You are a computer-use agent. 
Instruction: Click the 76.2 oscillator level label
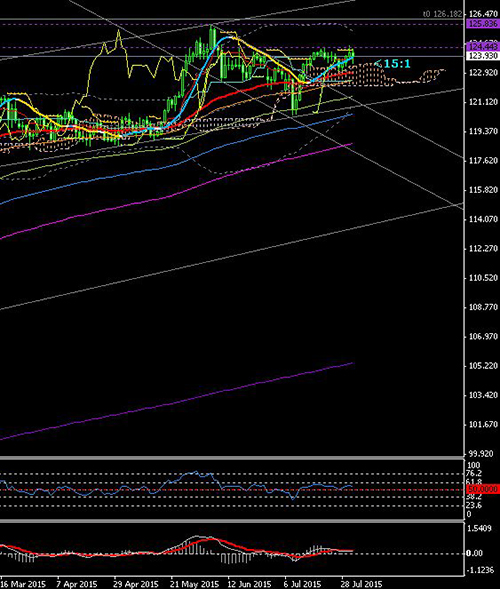click(474, 473)
